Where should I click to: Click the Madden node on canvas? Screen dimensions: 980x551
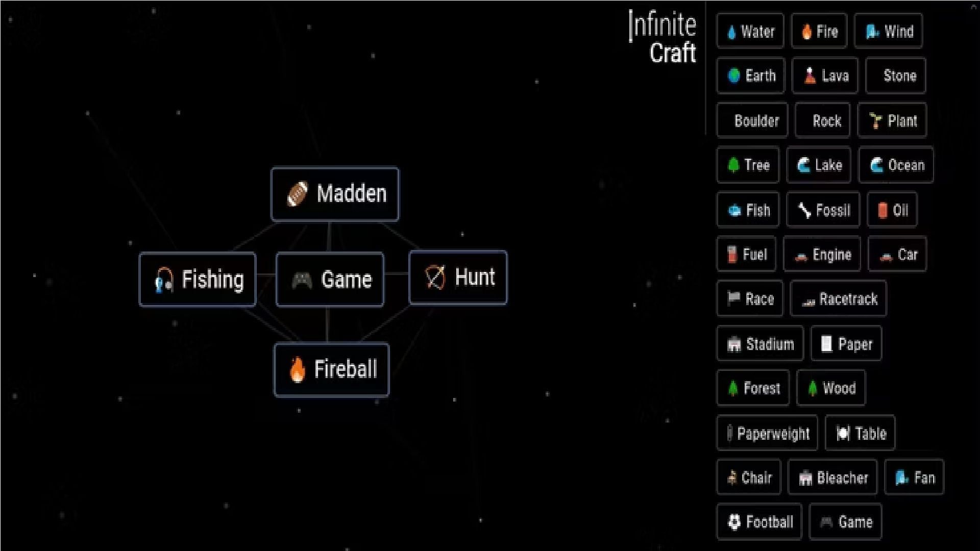[x=334, y=194]
